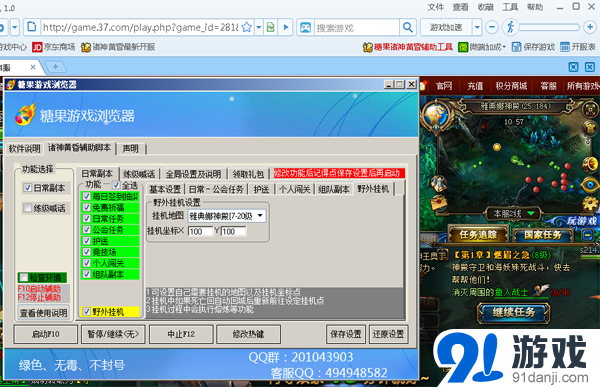Expand the 挂机地图 map dropdown
The height and width of the screenshot is (387, 600).
pyautogui.click(x=260, y=216)
